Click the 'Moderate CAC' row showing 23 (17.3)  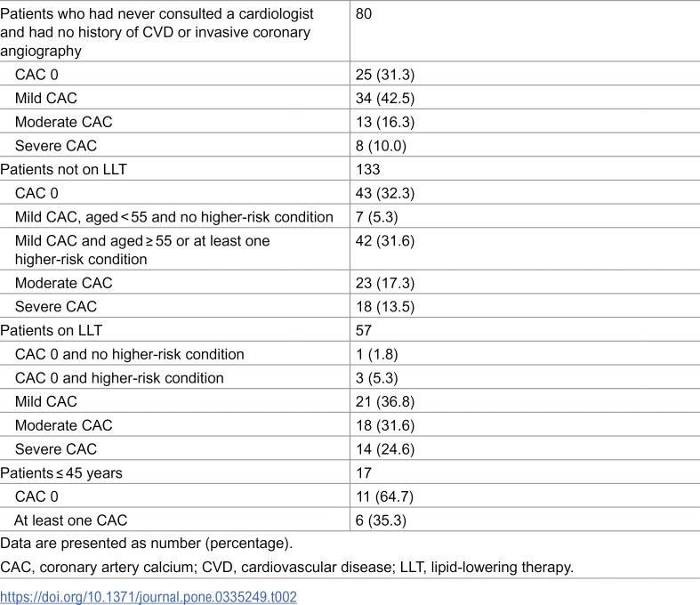(350, 283)
